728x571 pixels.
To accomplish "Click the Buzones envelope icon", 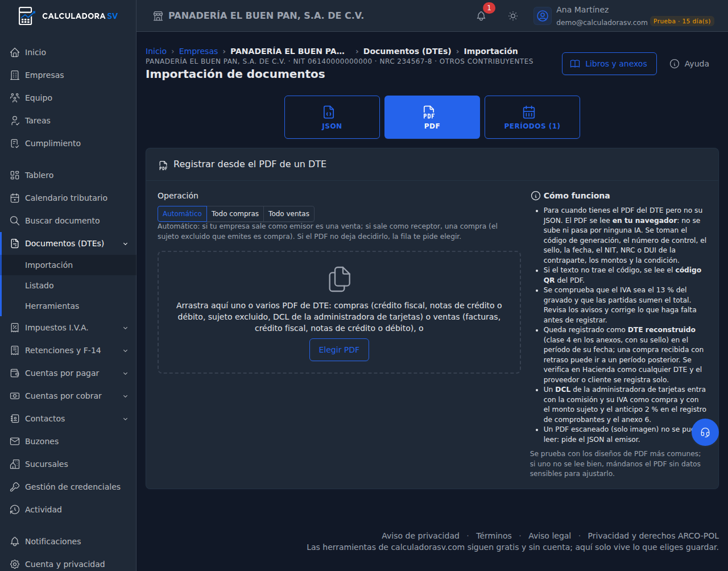I will click(x=15, y=441).
